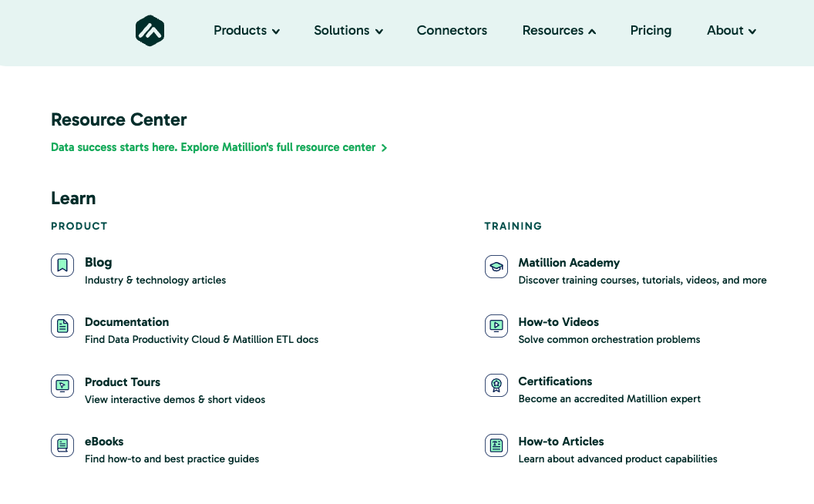Open the Blog link
The height and width of the screenshot is (504, 814).
click(x=98, y=263)
